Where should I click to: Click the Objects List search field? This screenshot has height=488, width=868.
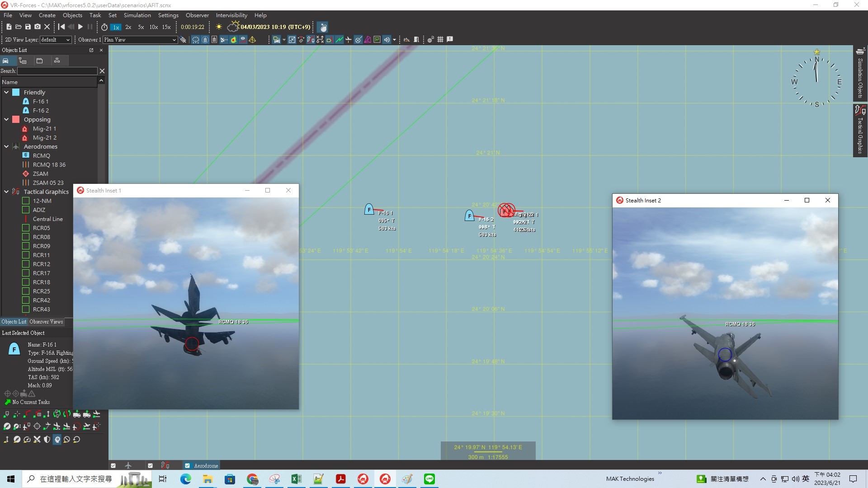[57, 71]
